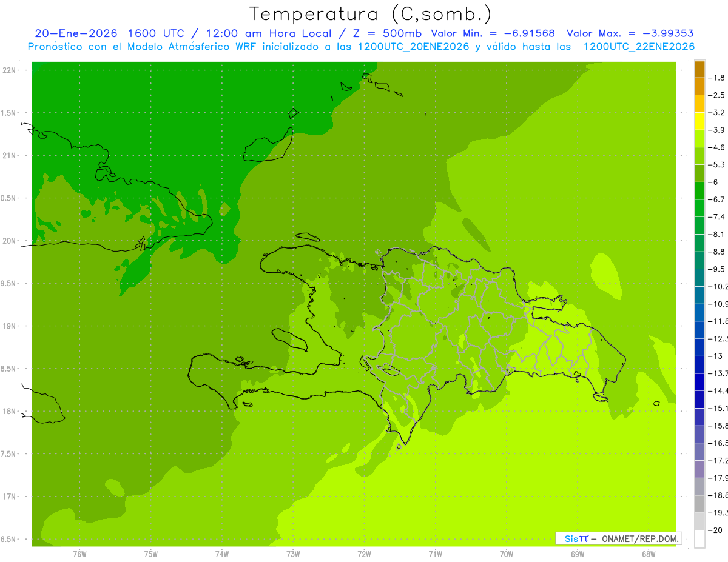Pick the blue swatch between -11.6 and -12.3

tap(699, 330)
